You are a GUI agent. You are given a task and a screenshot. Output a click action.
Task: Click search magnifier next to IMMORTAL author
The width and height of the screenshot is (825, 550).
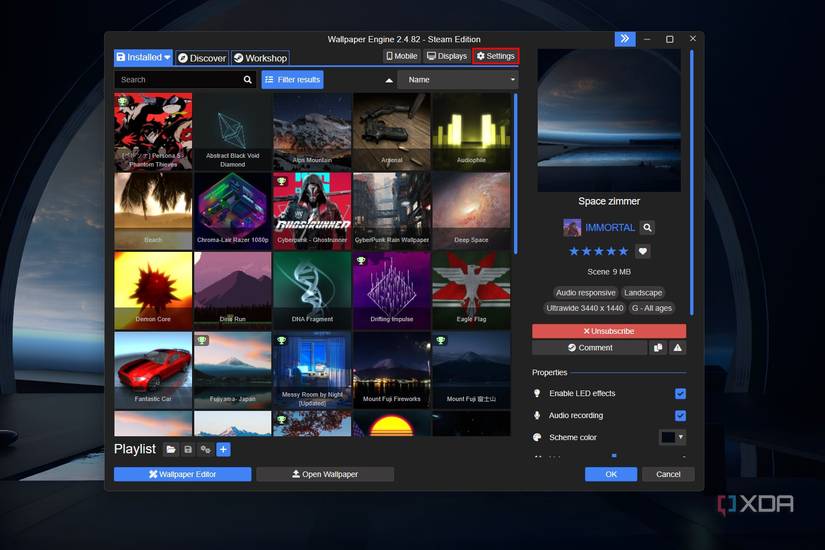(647, 228)
